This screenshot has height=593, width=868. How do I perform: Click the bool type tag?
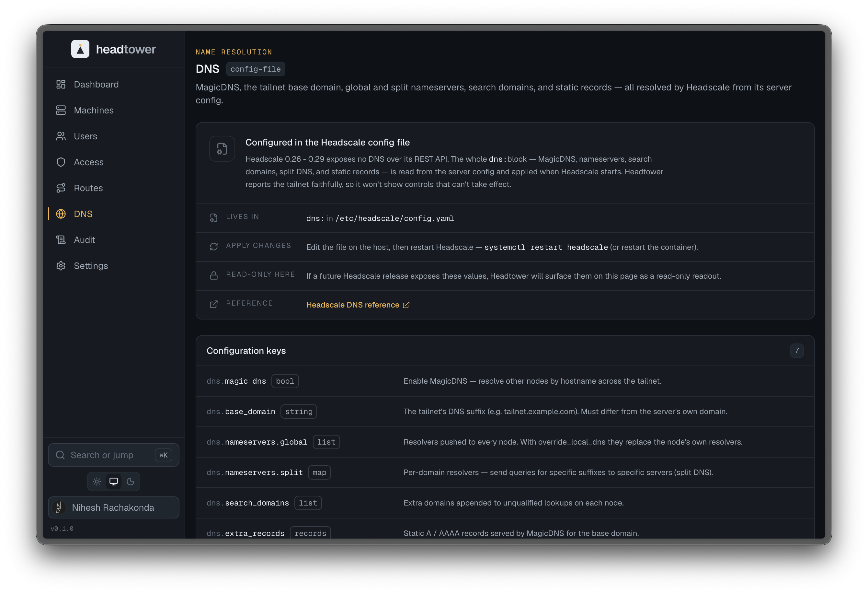[285, 381]
